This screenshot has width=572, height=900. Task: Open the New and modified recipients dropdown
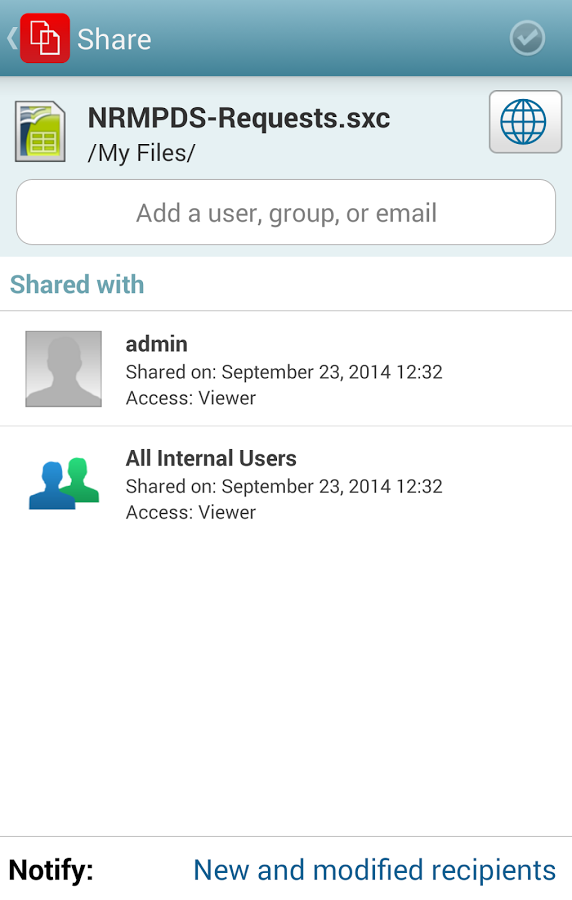point(374,870)
